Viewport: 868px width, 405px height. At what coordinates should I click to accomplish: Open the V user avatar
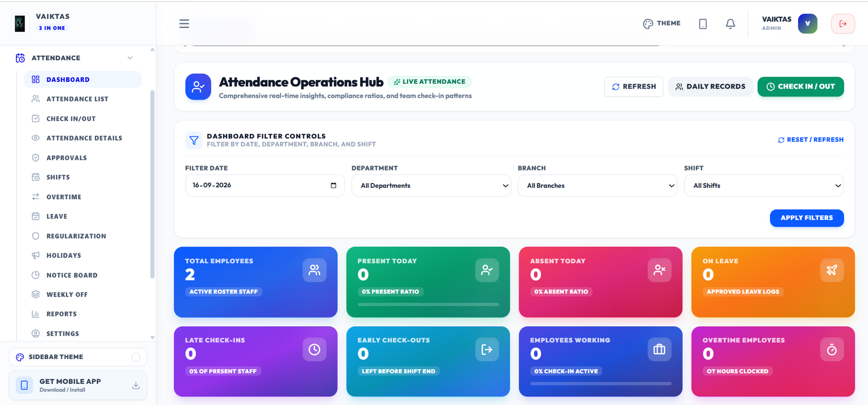click(807, 24)
